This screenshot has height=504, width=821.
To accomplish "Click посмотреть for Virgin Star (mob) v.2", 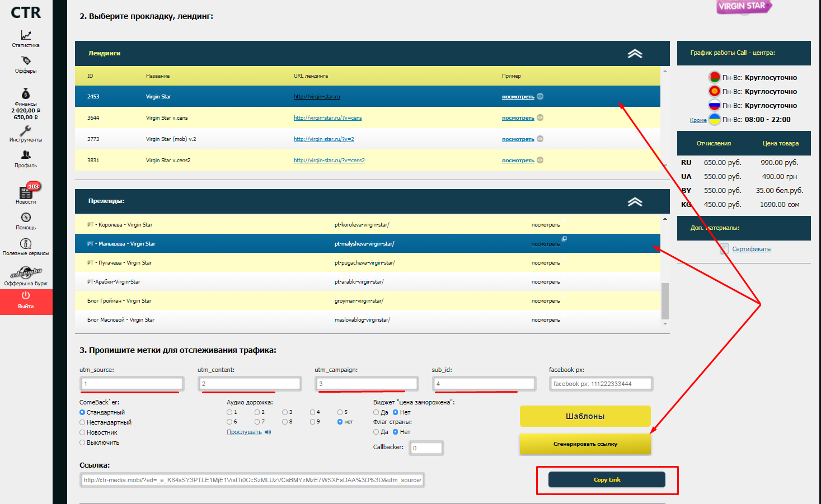I will 518,139.
